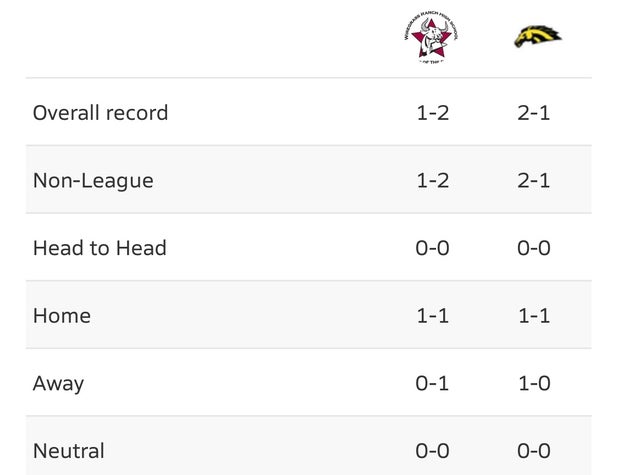Click mustang team Non-League record 2-1
618x475 pixels.
[x=534, y=181]
